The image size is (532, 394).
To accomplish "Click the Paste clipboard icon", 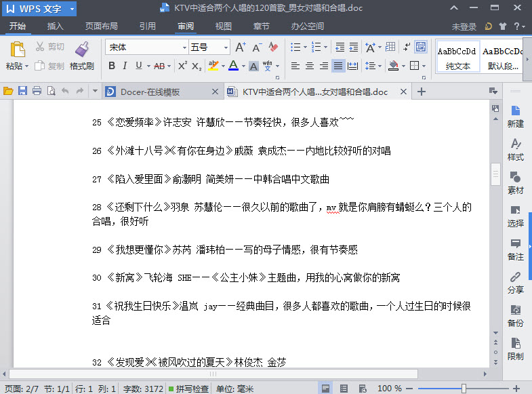I will click(18, 50).
